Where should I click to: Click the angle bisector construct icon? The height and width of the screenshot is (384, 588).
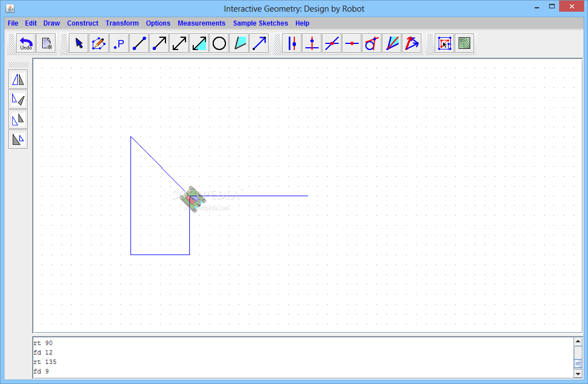click(392, 43)
